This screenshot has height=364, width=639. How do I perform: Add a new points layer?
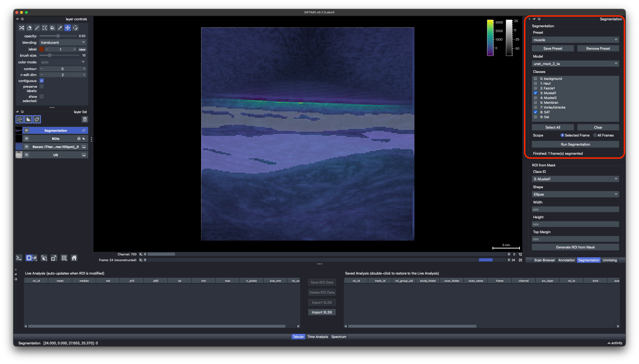click(x=20, y=120)
